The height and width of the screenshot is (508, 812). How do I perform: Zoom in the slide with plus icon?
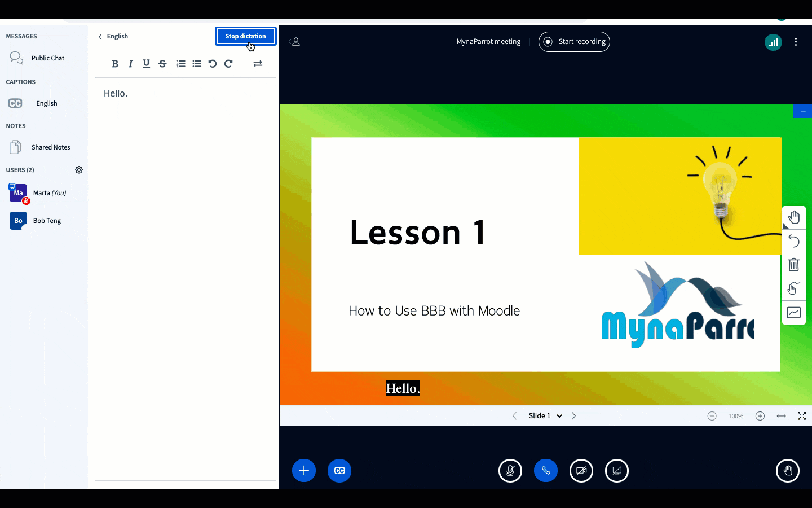tap(760, 416)
